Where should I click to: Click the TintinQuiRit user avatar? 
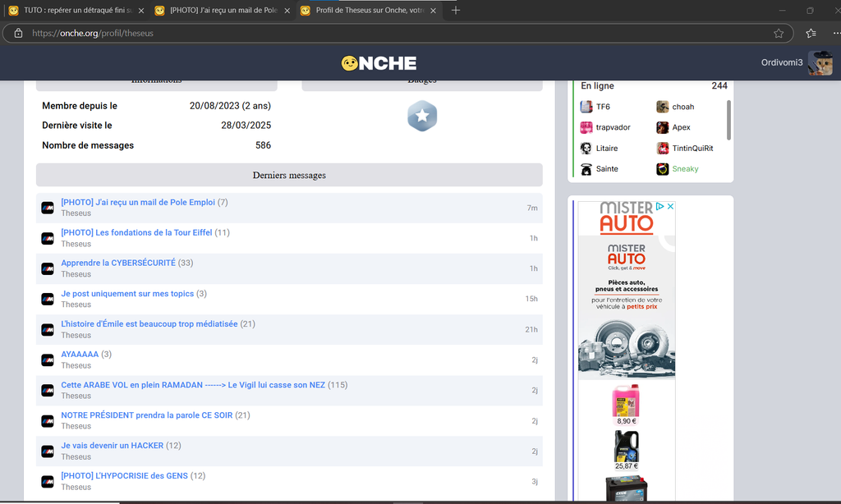click(x=663, y=148)
